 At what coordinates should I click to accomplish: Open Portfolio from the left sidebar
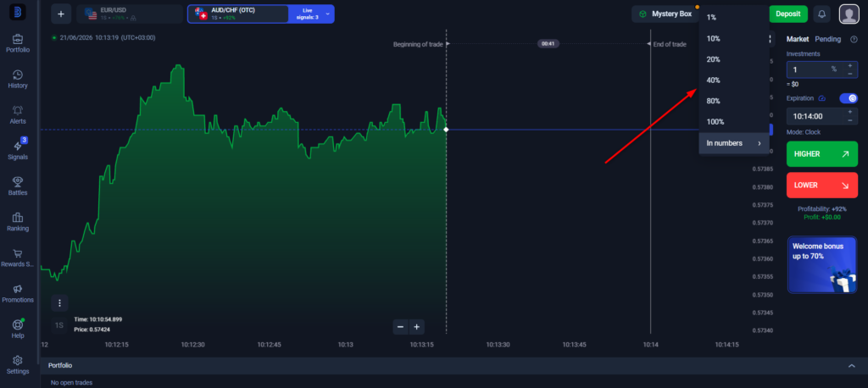coord(18,44)
